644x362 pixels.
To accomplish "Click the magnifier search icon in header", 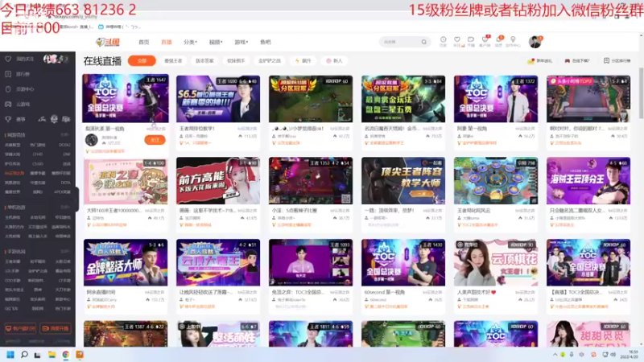I will (x=424, y=42).
